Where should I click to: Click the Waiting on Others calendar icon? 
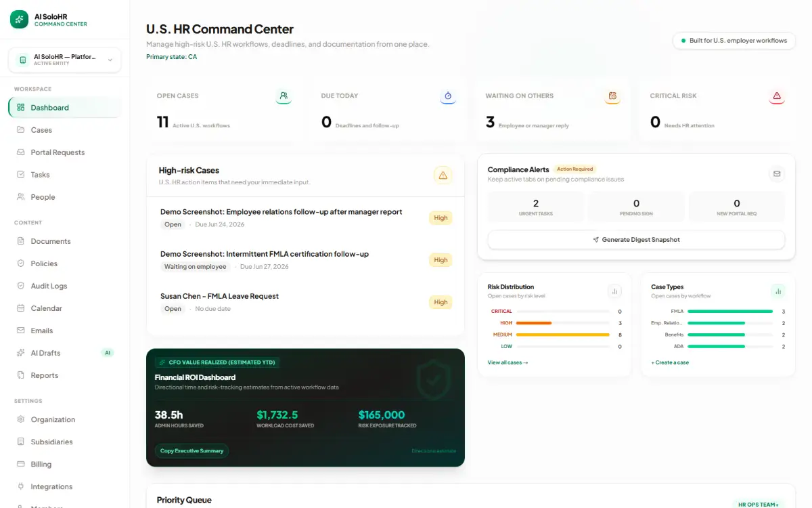612,96
